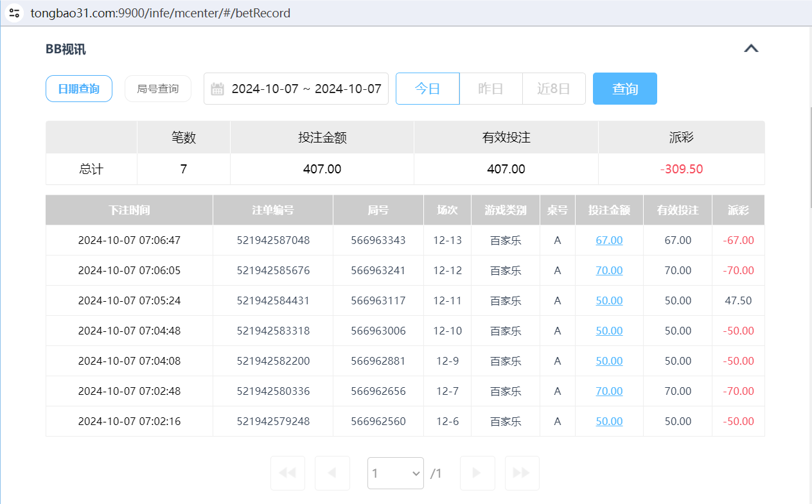Open the page number dropdown
Screen dimensions: 812x504
coord(395,473)
